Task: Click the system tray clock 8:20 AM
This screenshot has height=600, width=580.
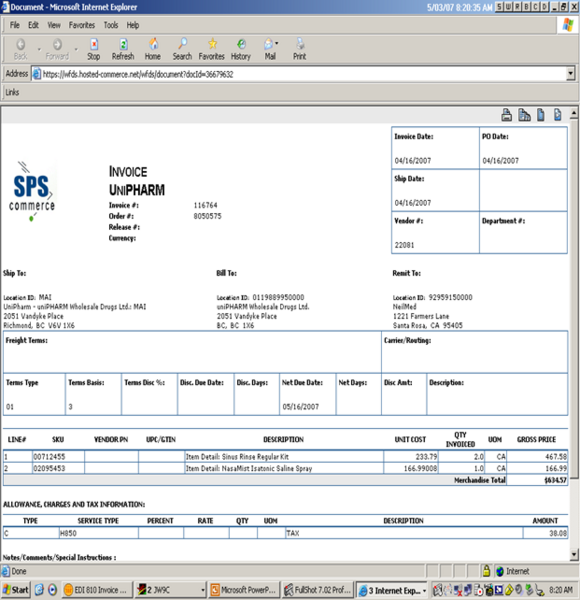Action: click(x=561, y=590)
